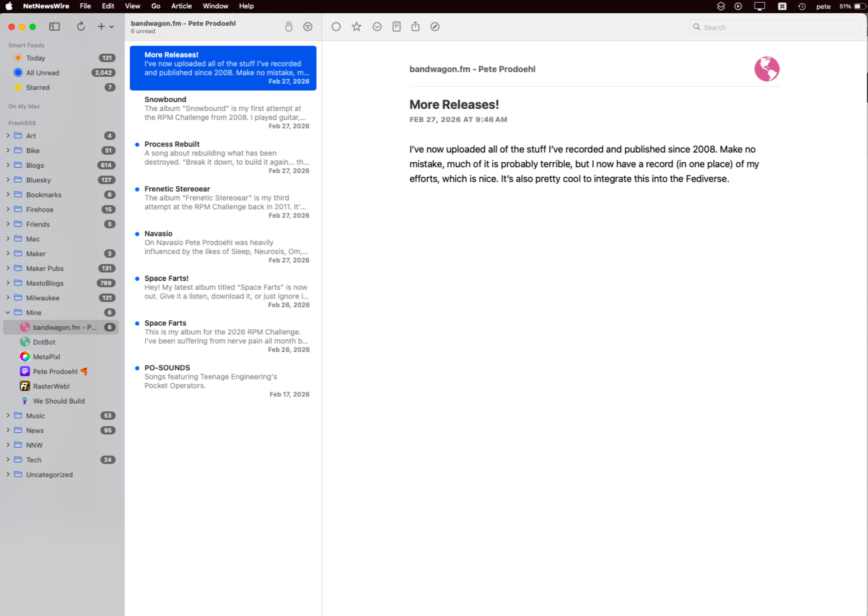The width and height of the screenshot is (868, 616).
Task: Open article in browser via the compass icon
Action: 435,26
